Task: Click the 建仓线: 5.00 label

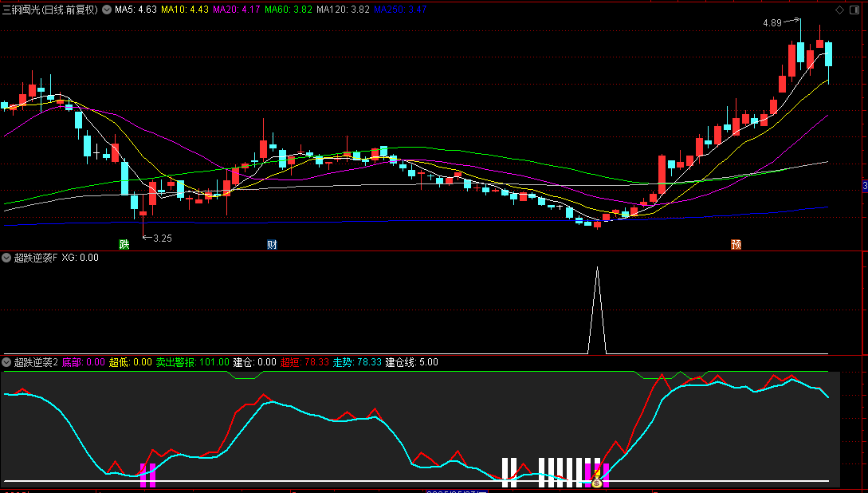Action: coord(412,362)
